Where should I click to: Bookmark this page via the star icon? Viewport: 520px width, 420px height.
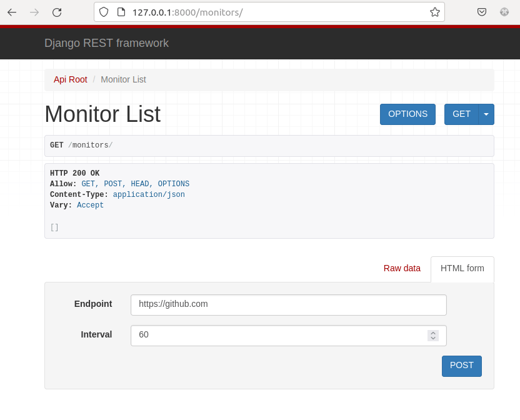(434, 12)
